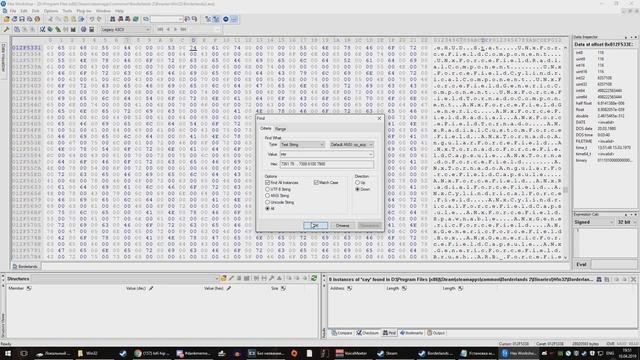Click OK in the Find dialog
Image resolution: width=640 pixels, height=360 pixels.
pos(316,226)
